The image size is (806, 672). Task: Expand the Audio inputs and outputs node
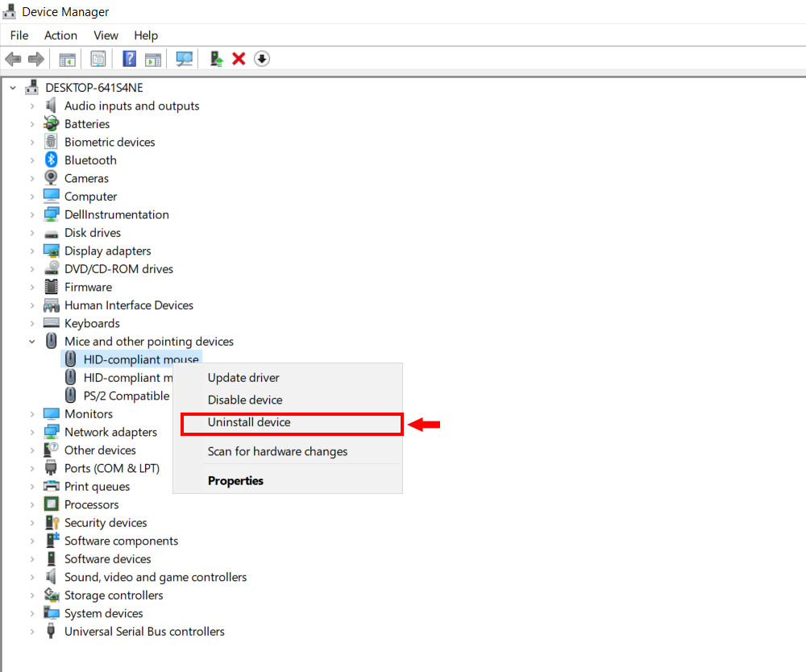[x=32, y=106]
